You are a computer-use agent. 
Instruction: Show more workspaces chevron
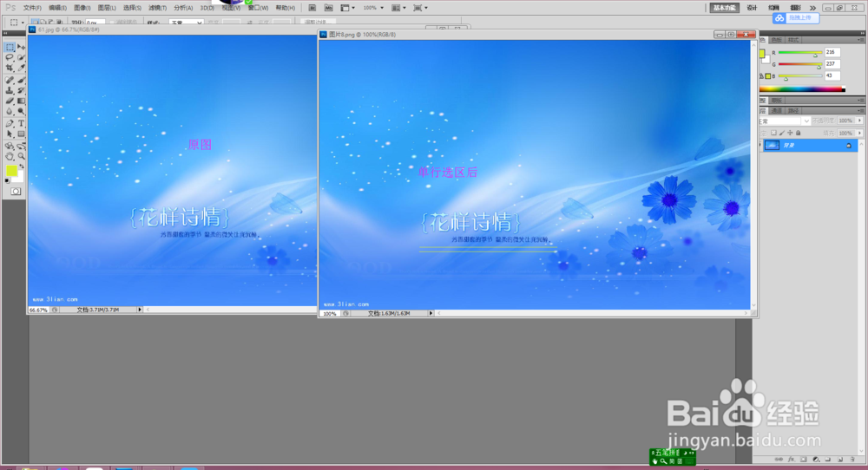tap(812, 8)
